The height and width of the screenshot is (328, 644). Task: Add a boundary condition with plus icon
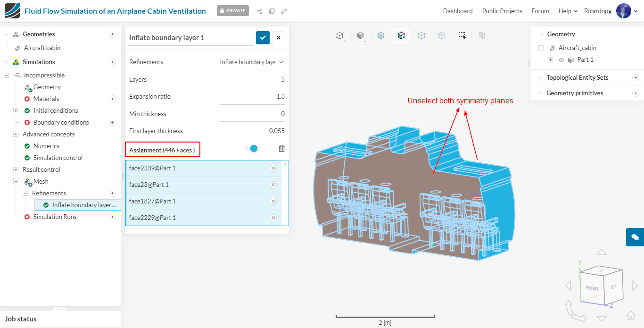coord(112,122)
